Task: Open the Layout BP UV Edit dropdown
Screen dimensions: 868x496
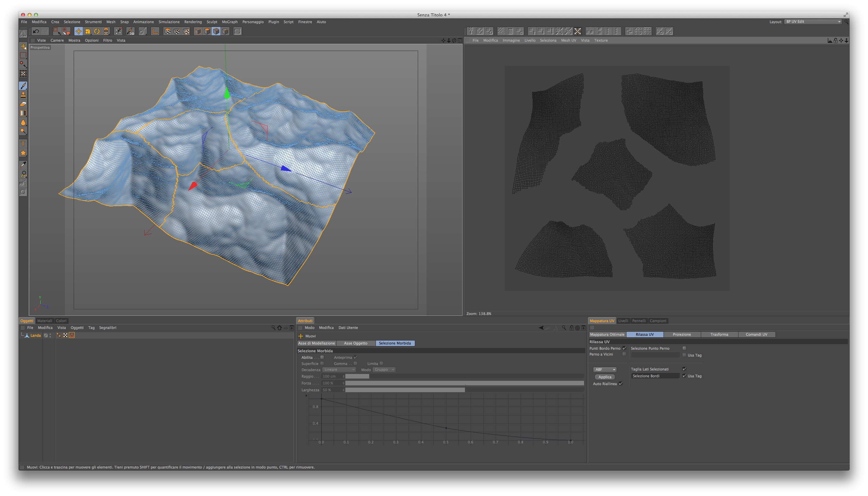Action: (813, 21)
